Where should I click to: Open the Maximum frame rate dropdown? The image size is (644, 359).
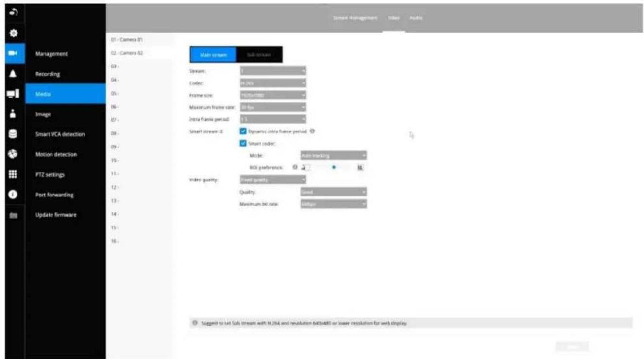tap(273, 107)
